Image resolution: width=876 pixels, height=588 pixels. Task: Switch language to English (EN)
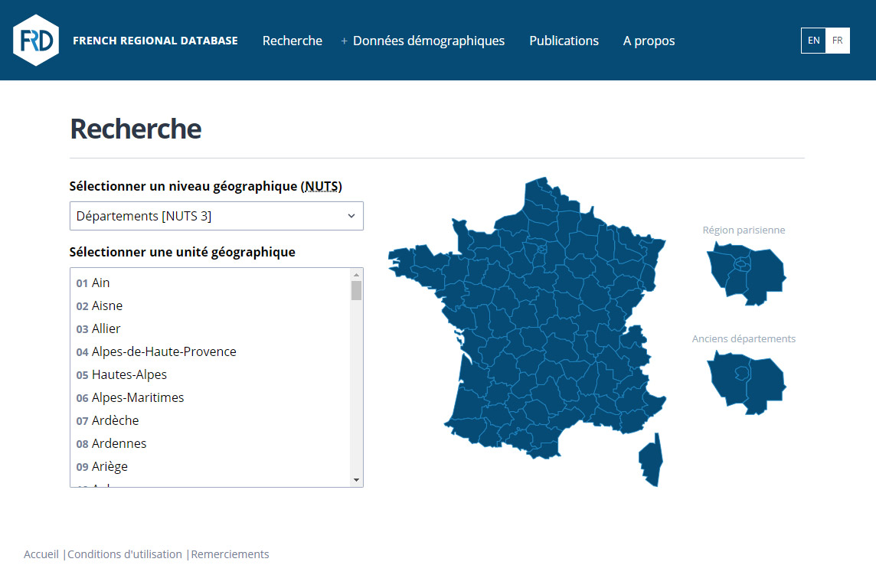point(813,41)
